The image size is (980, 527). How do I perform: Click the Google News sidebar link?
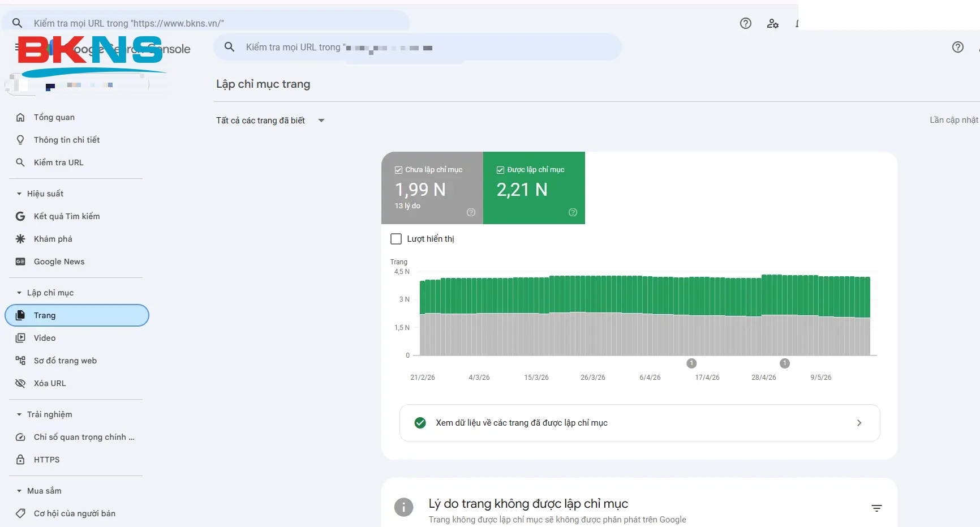77,262
